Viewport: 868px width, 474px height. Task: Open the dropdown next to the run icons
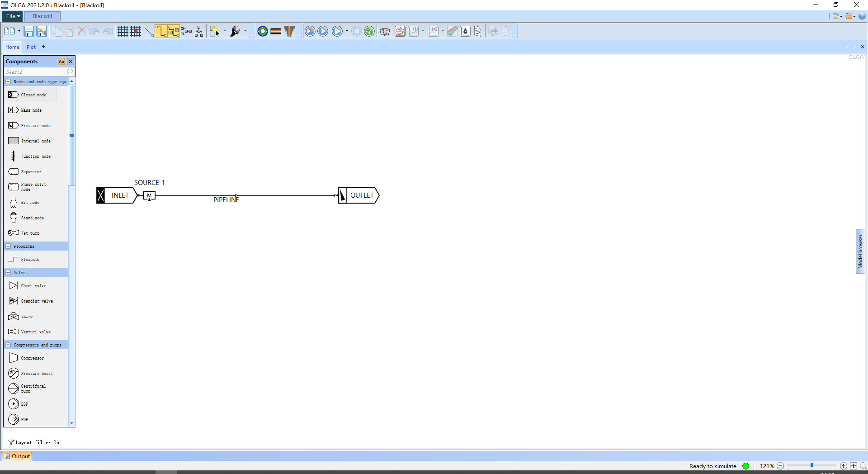tap(347, 31)
